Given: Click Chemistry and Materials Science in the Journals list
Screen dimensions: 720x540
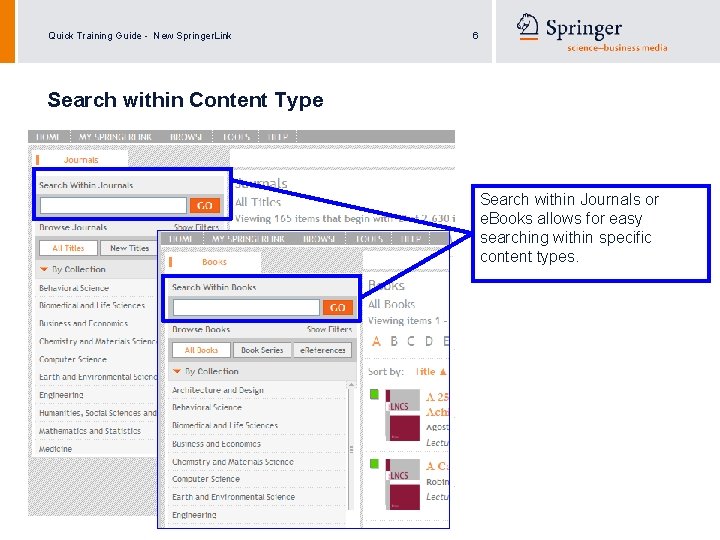Looking at the screenshot, I should (x=98, y=341).
